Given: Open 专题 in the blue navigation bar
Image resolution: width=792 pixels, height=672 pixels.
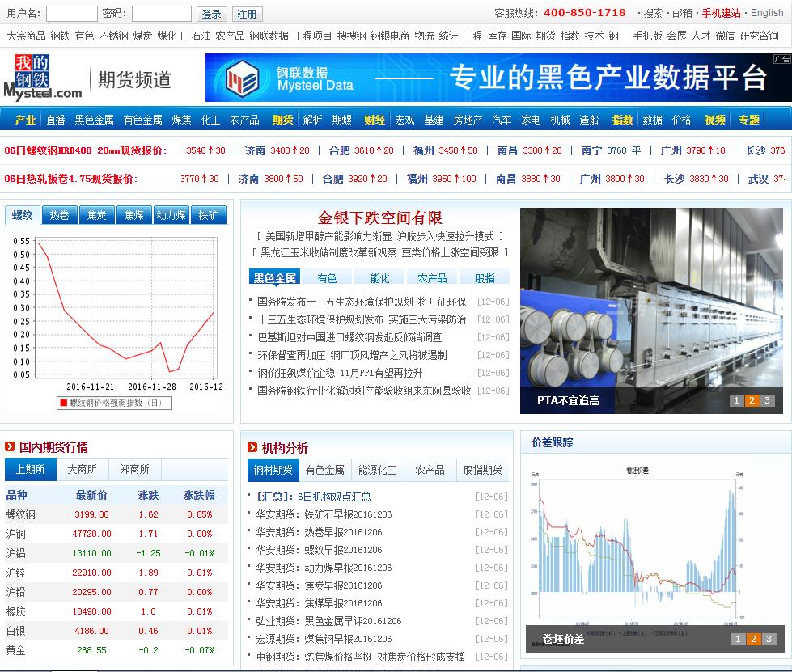Looking at the screenshot, I should point(748,120).
